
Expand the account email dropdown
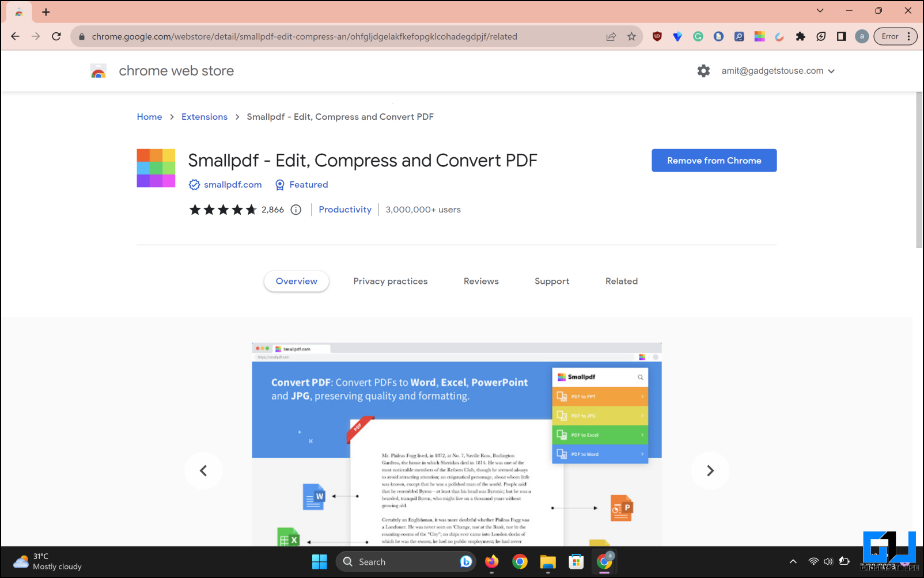point(831,71)
